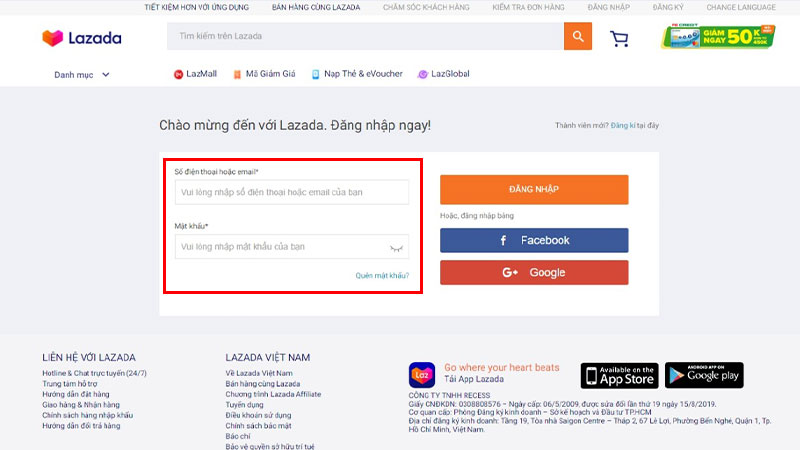Screen dimensions: 800x450
Task: Click the Lazada heart logo
Action: 53,38
